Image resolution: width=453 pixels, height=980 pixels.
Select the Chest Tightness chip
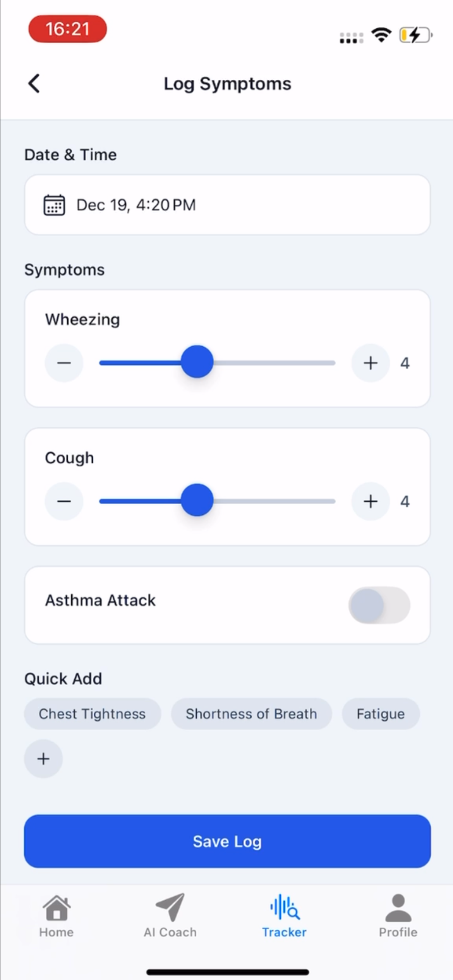pos(92,714)
